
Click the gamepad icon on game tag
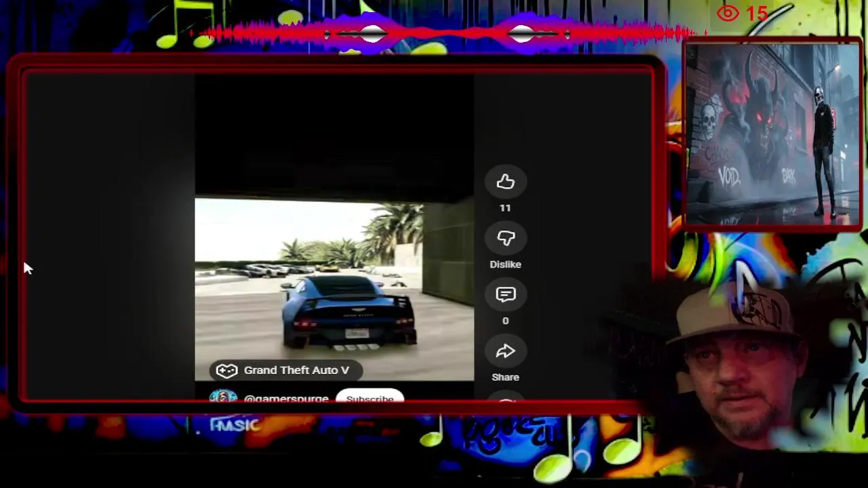click(226, 370)
